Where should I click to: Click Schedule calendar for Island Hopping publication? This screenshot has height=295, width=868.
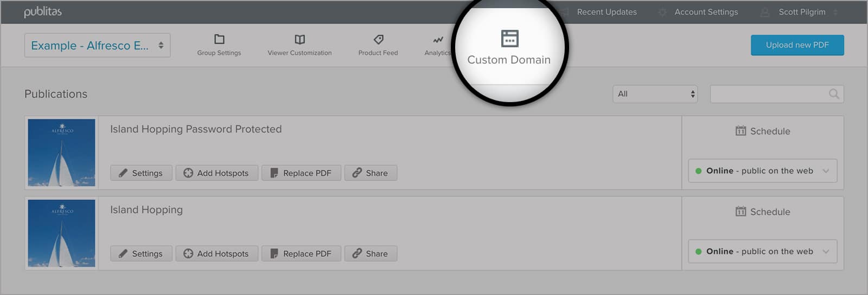[741, 212]
